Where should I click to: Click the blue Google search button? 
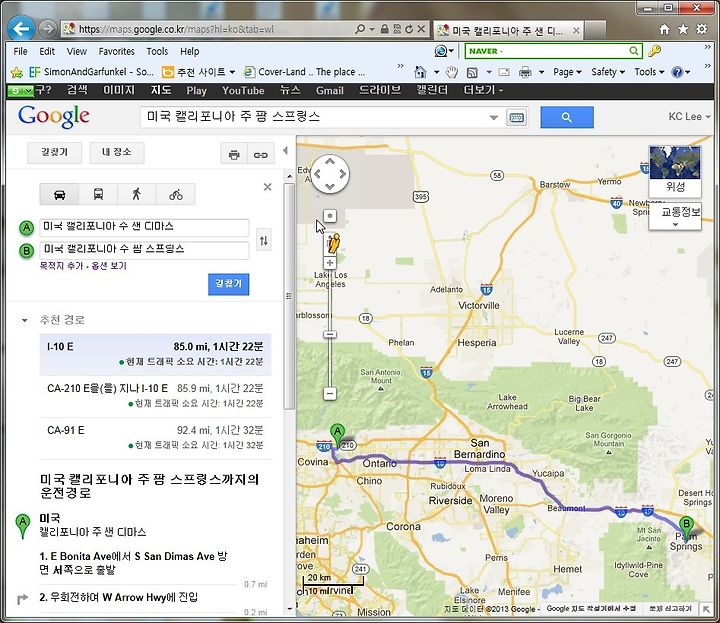(x=567, y=118)
